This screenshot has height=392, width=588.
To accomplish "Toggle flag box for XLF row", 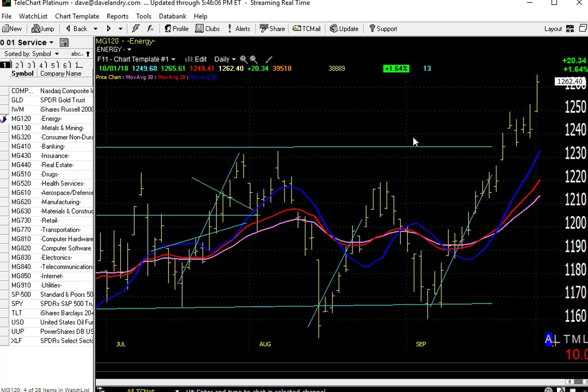I will click(x=4, y=341).
